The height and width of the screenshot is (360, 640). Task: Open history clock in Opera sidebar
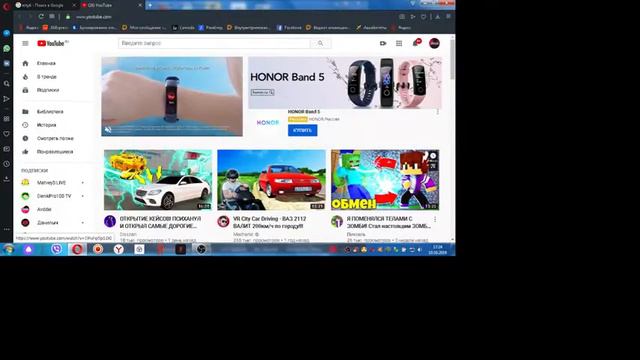pos(7,164)
